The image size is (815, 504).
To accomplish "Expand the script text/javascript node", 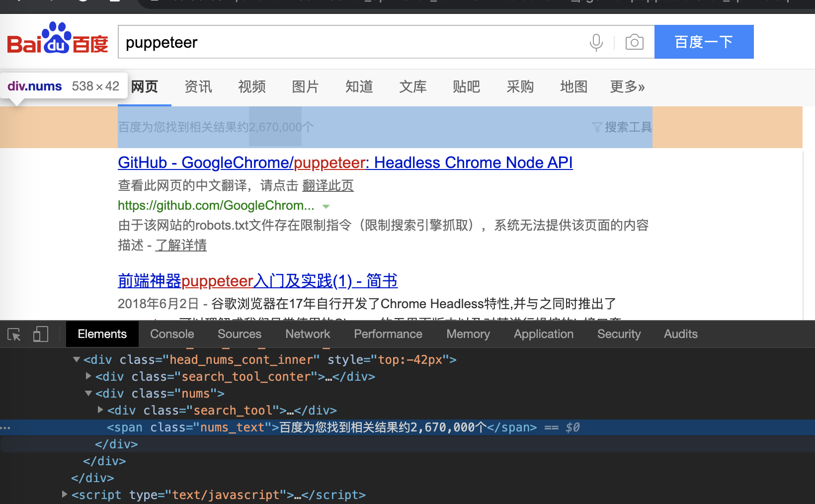I will click(x=65, y=495).
